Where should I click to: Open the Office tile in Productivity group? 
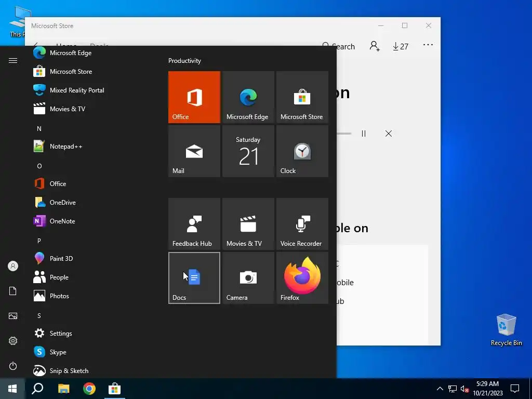(194, 97)
